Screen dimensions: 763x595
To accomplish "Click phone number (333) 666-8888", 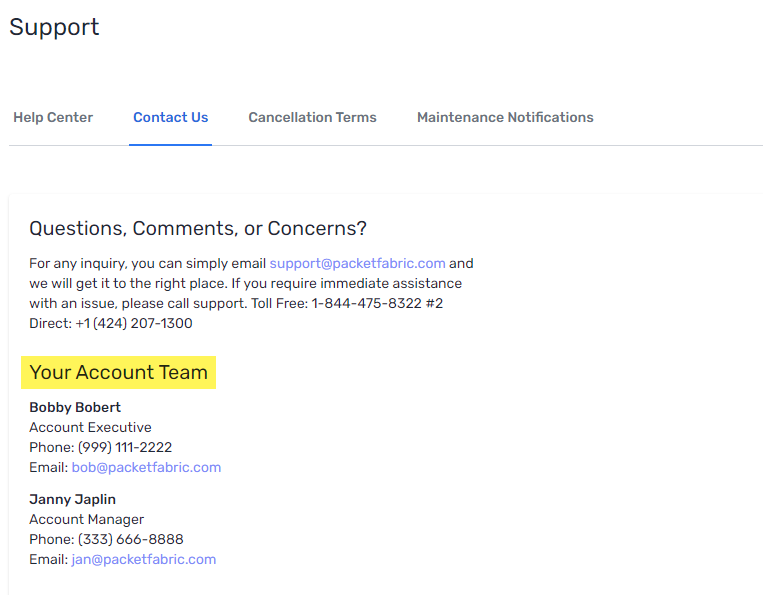I will click(x=130, y=539).
